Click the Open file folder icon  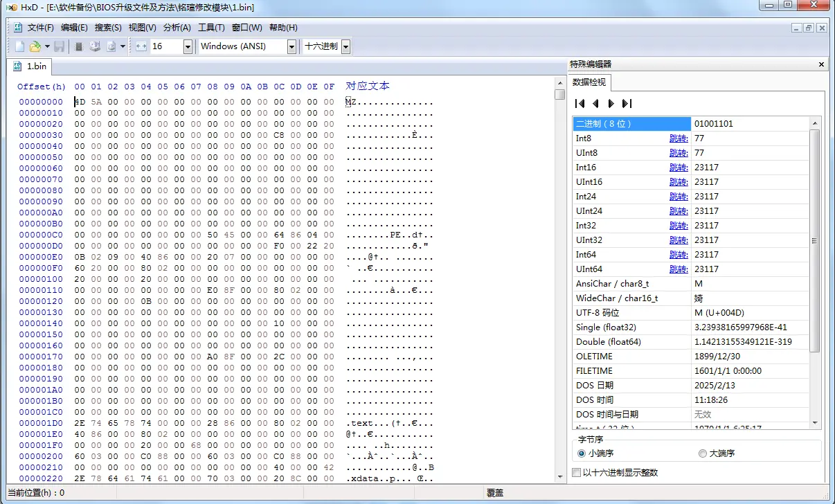[35, 46]
